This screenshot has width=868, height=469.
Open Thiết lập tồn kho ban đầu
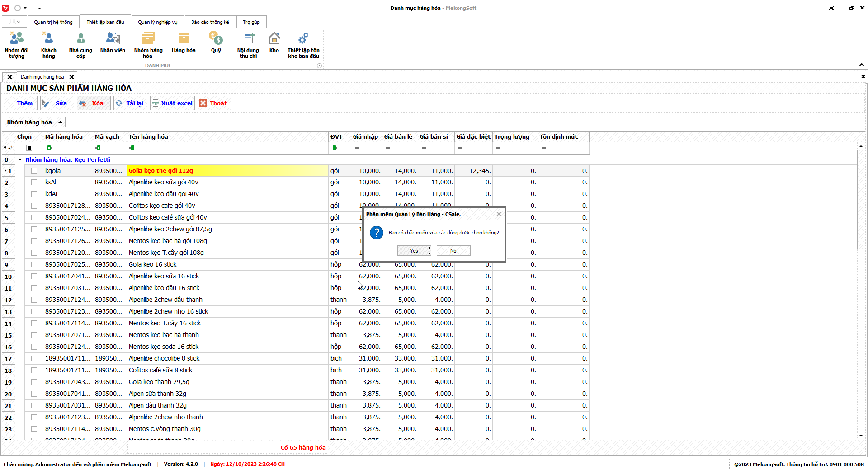click(x=303, y=45)
